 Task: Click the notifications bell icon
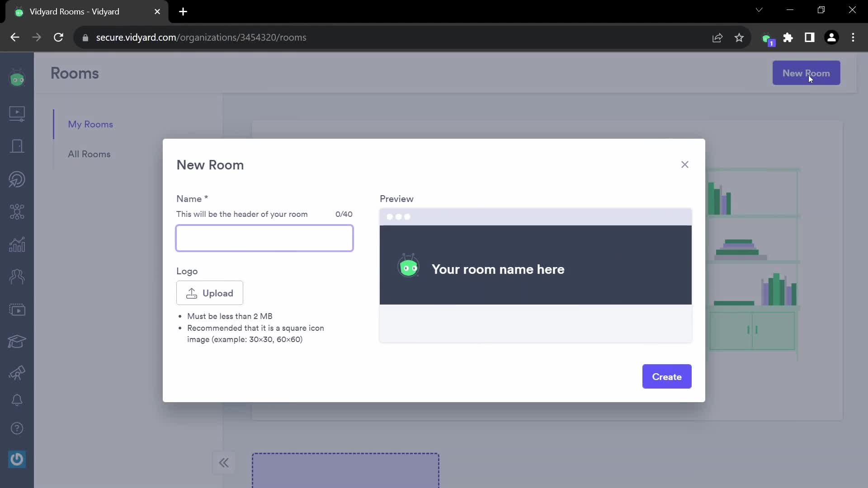17,400
